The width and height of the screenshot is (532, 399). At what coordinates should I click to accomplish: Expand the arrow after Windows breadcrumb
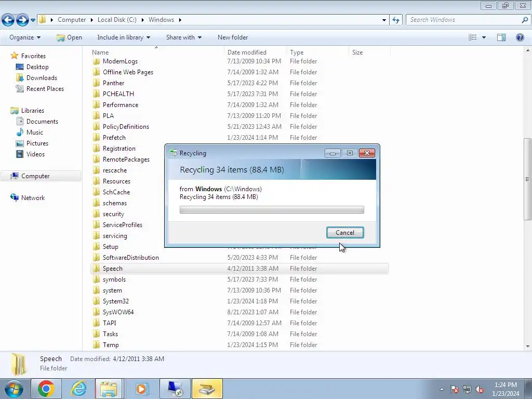coord(180,20)
